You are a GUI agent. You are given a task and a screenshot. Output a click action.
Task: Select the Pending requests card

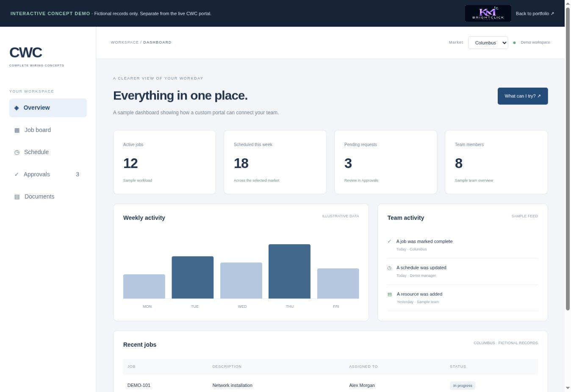(x=385, y=162)
